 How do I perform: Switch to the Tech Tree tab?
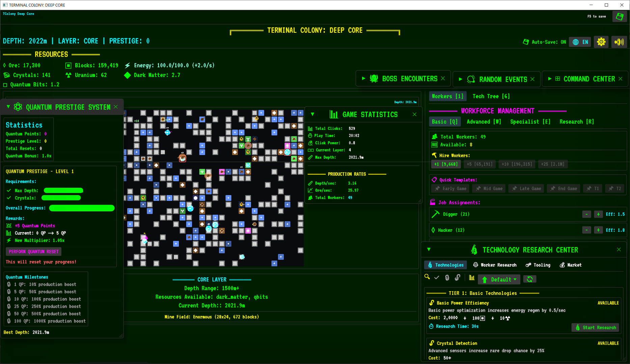pos(491,96)
